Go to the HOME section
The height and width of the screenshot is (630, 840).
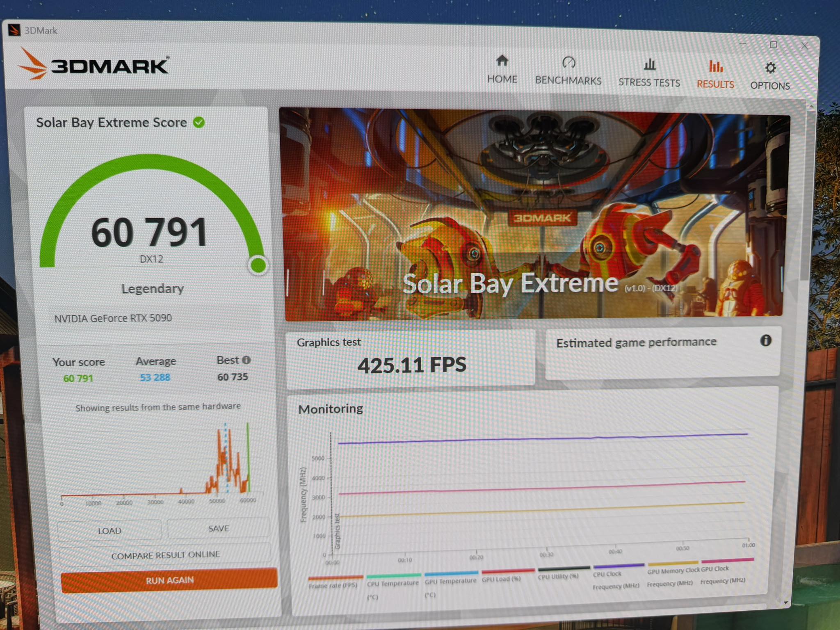click(x=502, y=70)
